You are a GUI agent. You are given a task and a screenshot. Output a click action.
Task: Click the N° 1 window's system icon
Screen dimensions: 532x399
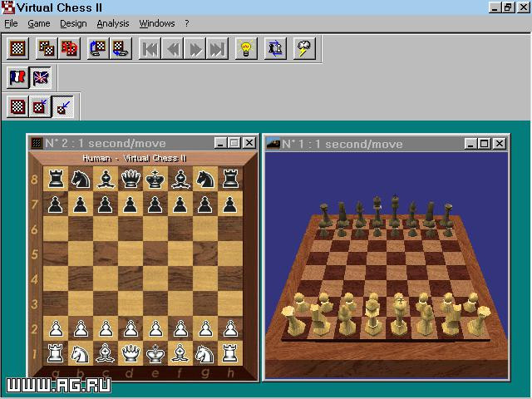[x=273, y=144]
